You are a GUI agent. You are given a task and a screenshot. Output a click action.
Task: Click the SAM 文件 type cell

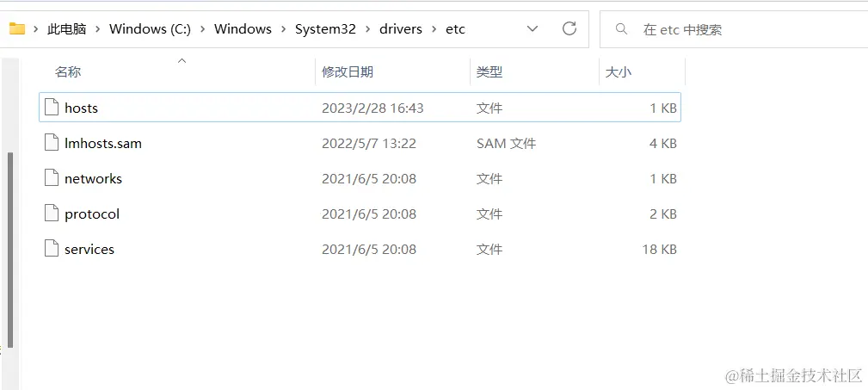pyautogui.click(x=506, y=144)
